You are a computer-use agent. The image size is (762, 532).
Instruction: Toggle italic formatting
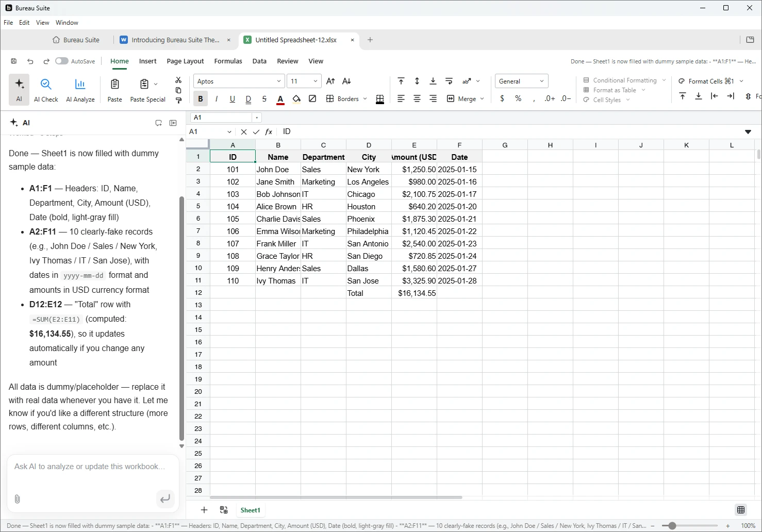[217, 99]
